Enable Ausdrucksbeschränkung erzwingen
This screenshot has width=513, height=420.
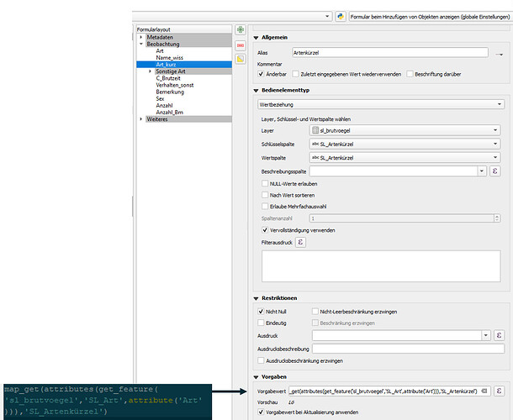click(261, 360)
